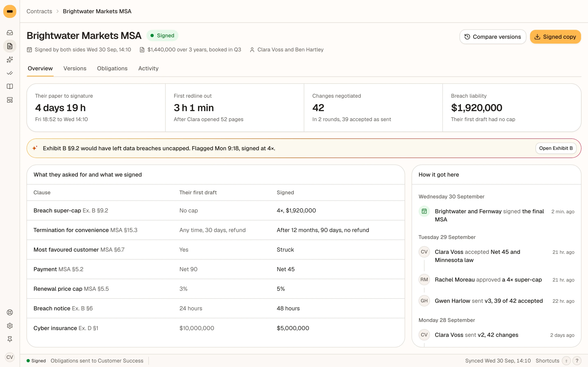Select the Breach super-cap clause row

coord(216,210)
